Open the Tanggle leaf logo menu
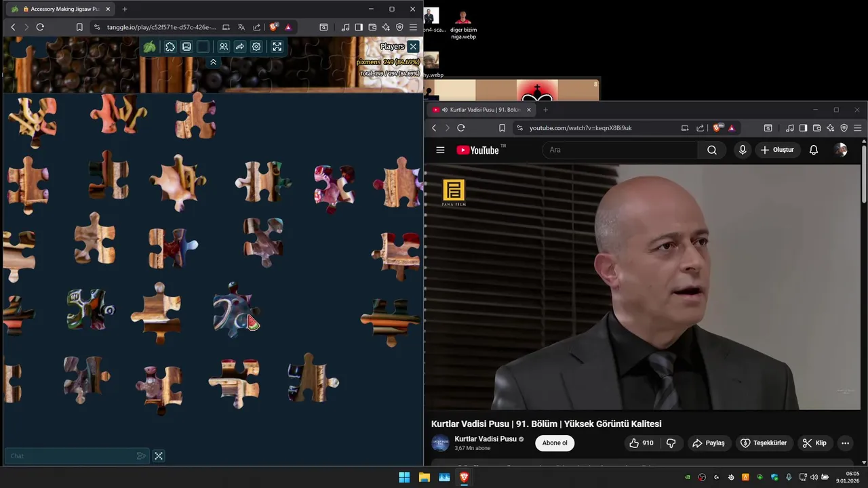The height and width of the screenshot is (488, 868). click(x=150, y=47)
